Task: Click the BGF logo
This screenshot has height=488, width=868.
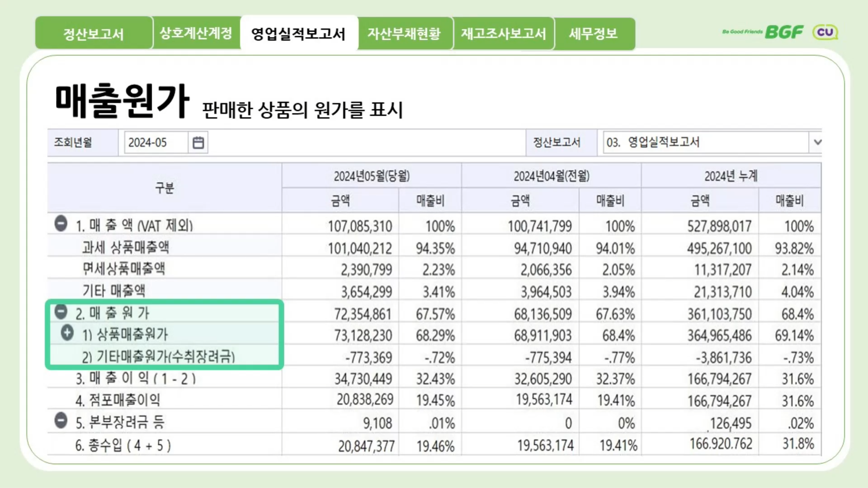Action: pyautogui.click(x=784, y=32)
